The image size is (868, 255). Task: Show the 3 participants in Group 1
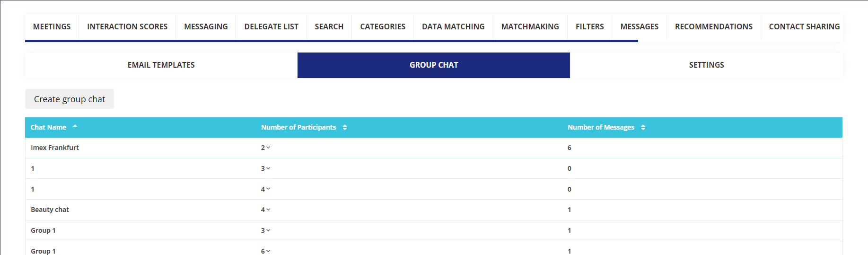tap(268, 230)
